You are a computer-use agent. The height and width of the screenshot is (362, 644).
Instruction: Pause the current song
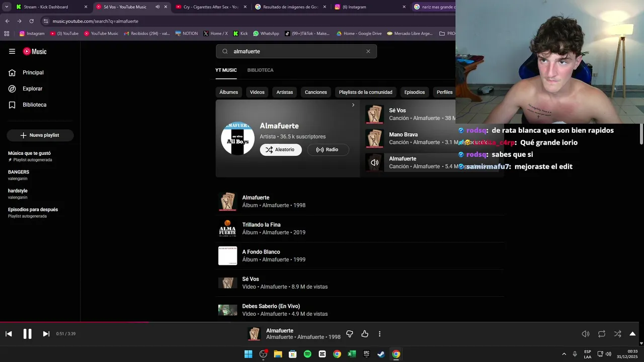pyautogui.click(x=27, y=334)
